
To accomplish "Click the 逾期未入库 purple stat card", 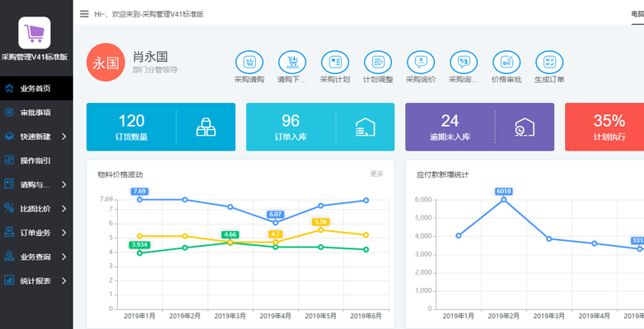I will 480,127.
